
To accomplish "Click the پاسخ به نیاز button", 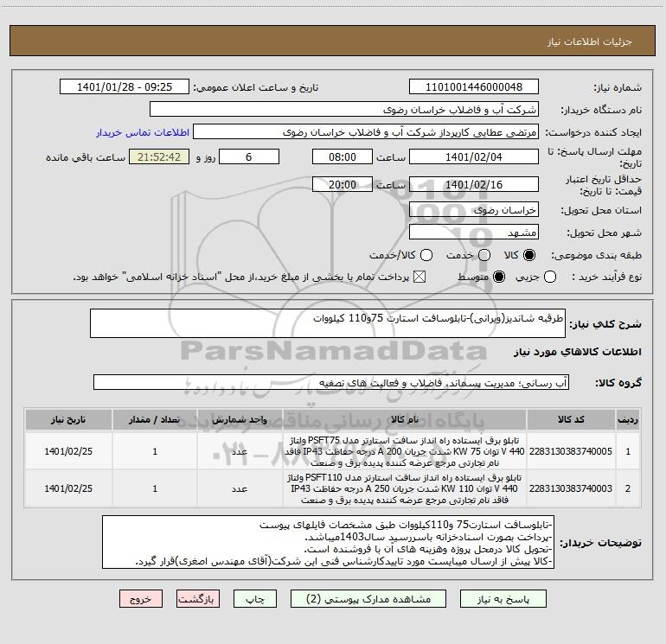I will point(503,598).
